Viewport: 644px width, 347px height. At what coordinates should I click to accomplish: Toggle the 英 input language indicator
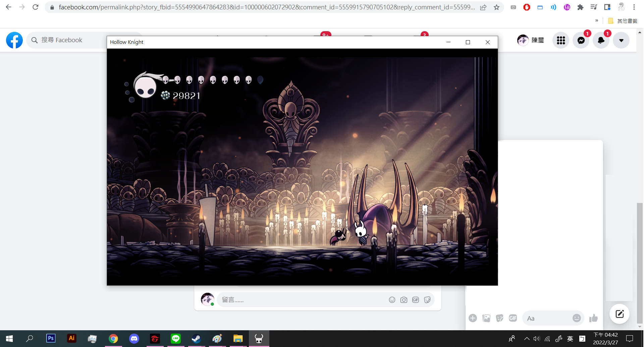click(570, 339)
